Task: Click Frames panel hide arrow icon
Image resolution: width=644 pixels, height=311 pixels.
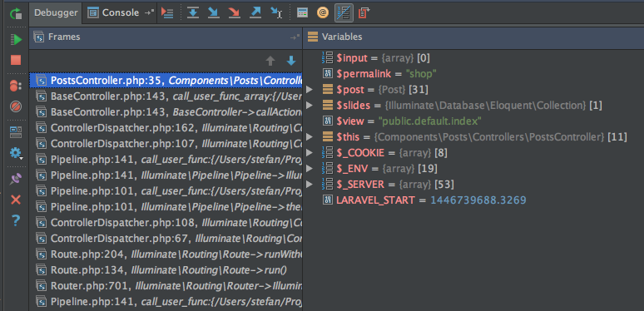Action: pyautogui.click(x=295, y=37)
